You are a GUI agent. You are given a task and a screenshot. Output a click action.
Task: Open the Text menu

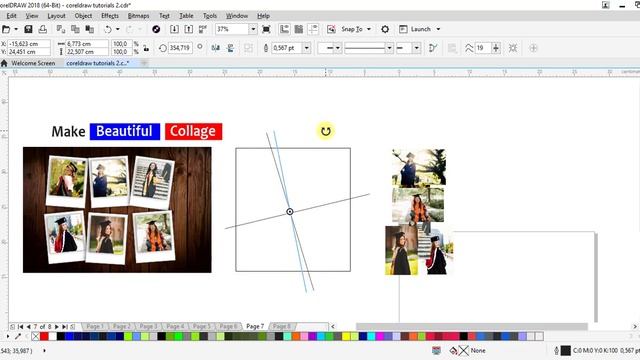click(x=164, y=16)
